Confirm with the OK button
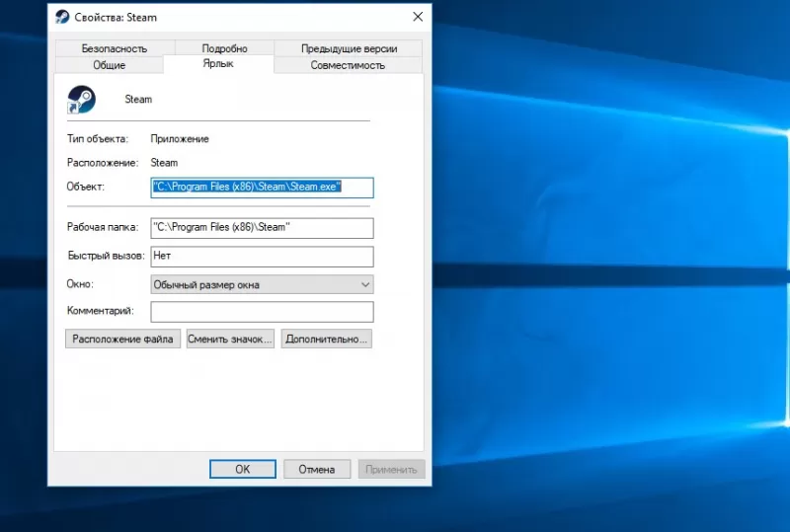The width and height of the screenshot is (790, 532). [243, 469]
